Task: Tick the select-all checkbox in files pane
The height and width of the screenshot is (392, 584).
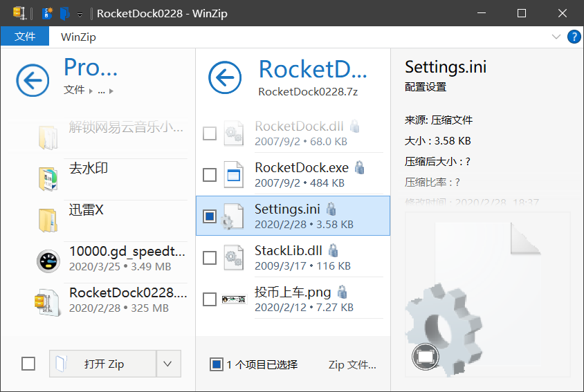Action: point(28,364)
